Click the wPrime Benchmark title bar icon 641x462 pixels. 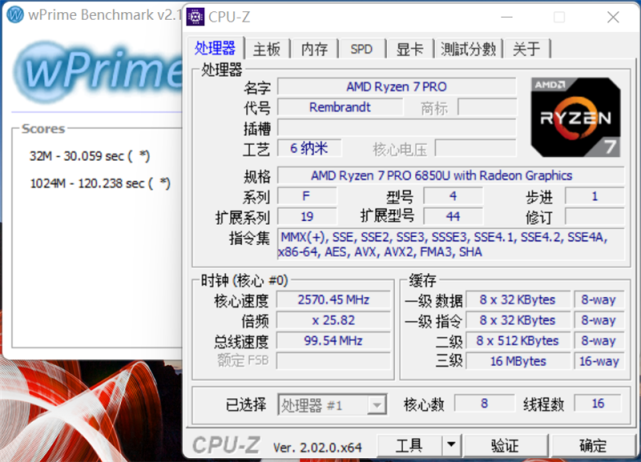coord(16,15)
